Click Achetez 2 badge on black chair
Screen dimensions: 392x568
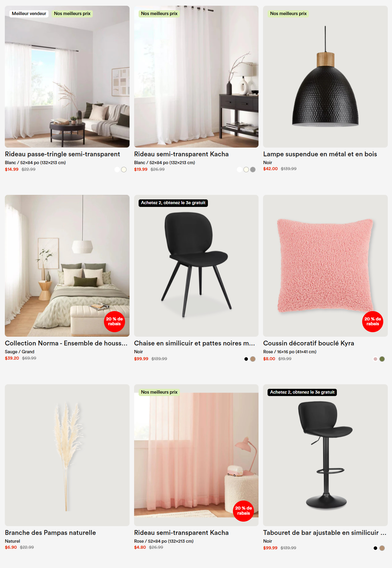173,203
